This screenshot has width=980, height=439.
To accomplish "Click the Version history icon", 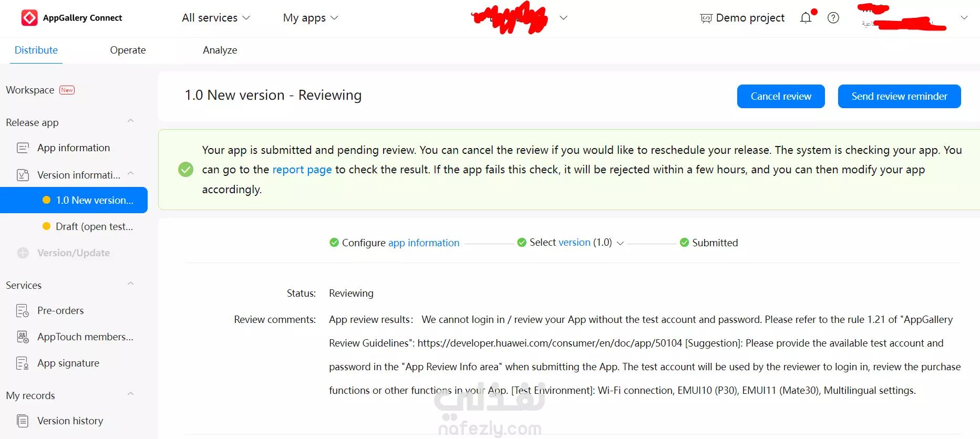I will pyautogui.click(x=23, y=421).
